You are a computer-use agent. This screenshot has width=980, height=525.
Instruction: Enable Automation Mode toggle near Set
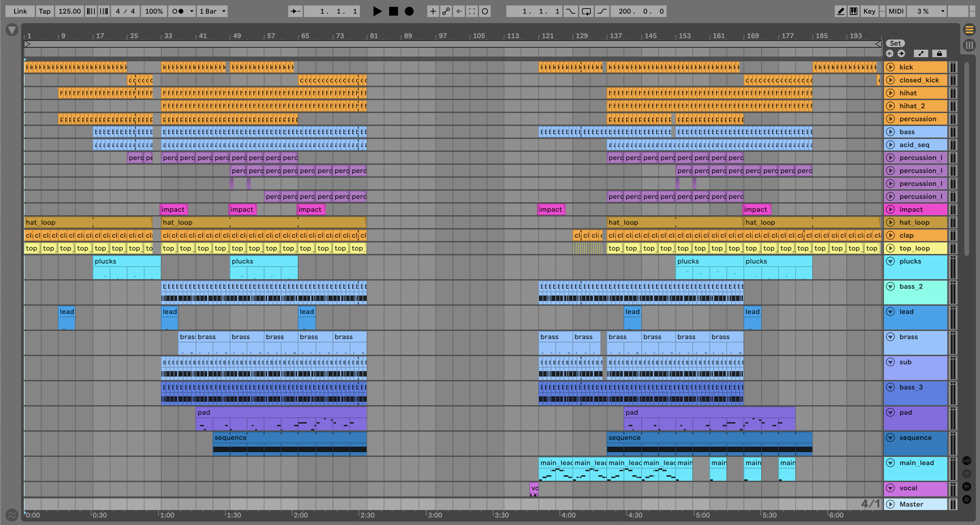click(921, 53)
